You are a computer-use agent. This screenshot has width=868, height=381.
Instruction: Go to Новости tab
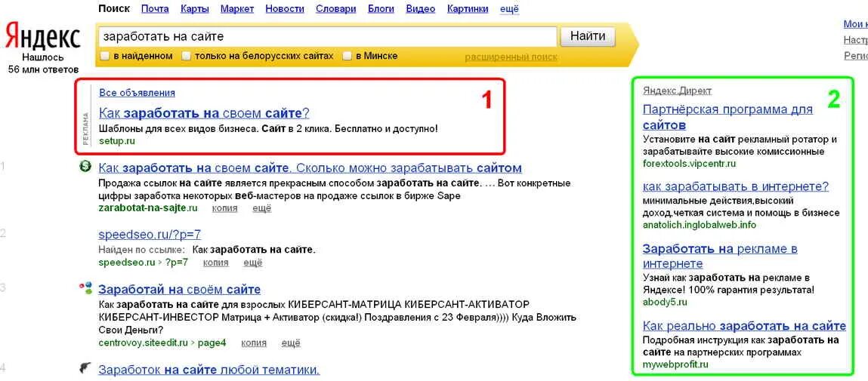[x=285, y=9]
